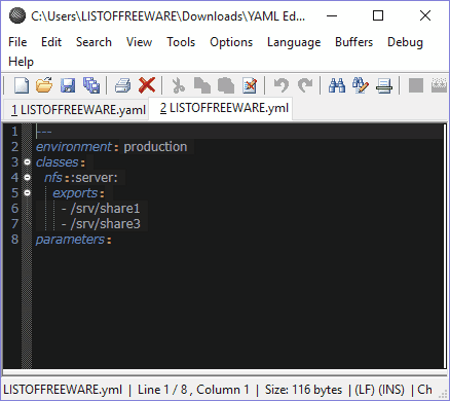Screen dimensions: 450x401
Task: Open Find with binoculars icon
Action: pyautogui.click(x=337, y=85)
